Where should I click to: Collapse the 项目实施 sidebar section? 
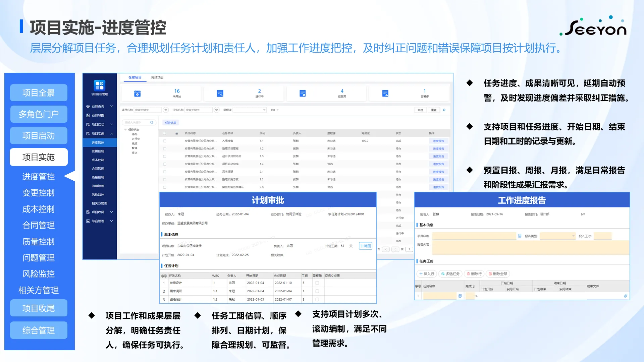pos(112,133)
